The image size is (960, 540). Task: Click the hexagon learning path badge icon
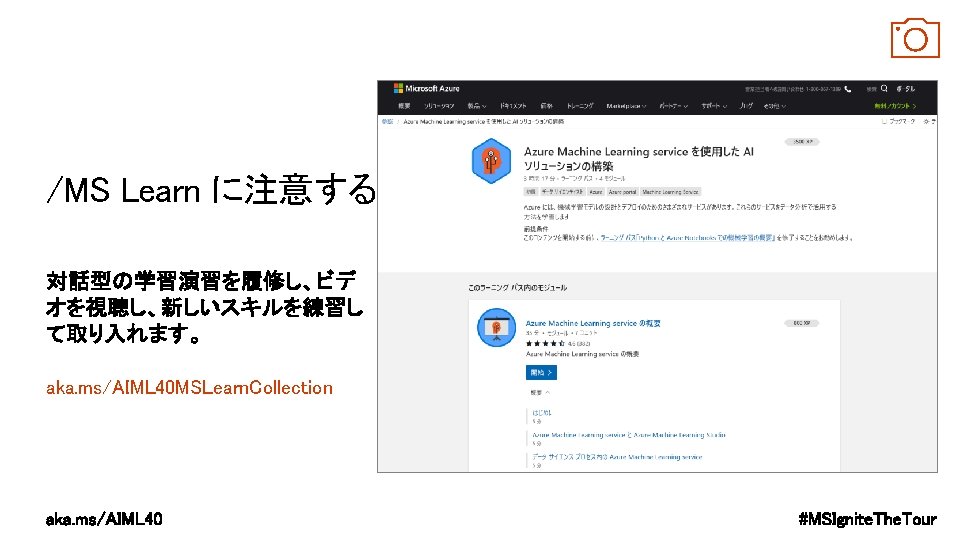coord(491,161)
